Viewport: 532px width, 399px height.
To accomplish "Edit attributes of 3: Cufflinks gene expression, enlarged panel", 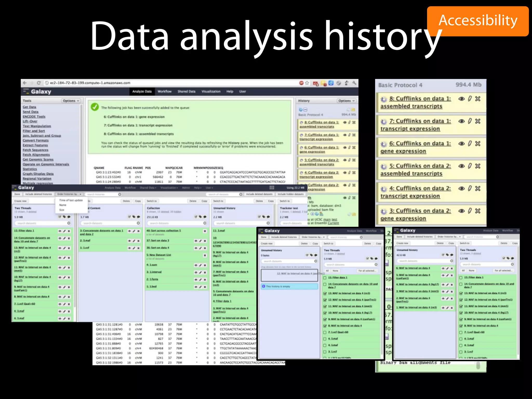I will pos(470,211).
